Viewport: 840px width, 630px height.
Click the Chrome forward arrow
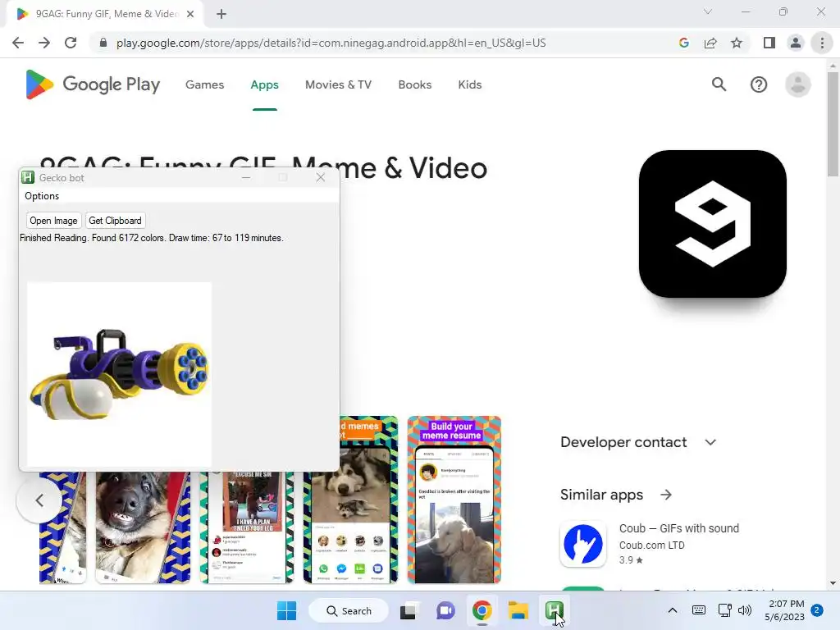[x=44, y=43]
